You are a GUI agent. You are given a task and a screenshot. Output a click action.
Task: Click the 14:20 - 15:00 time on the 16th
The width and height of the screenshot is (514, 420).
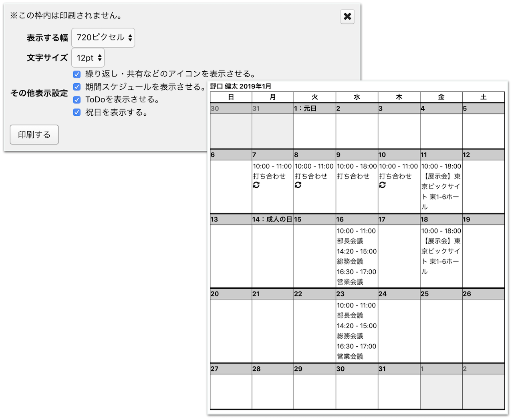[357, 251]
